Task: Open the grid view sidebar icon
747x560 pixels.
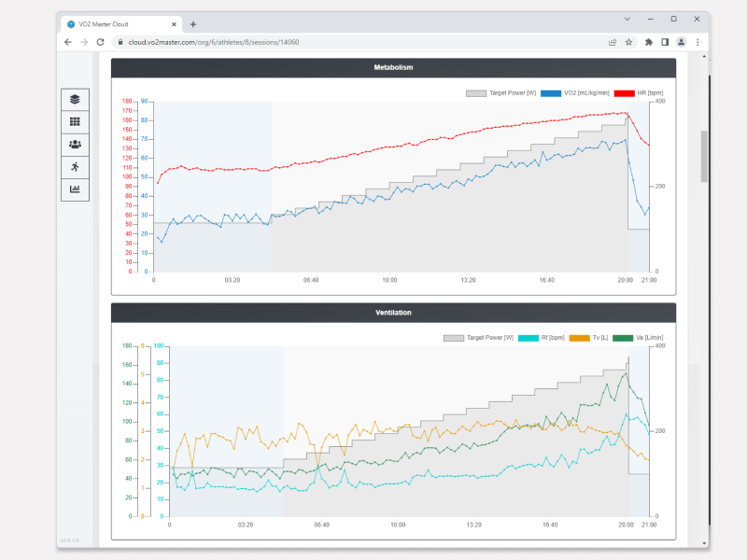Action: pyautogui.click(x=75, y=121)
